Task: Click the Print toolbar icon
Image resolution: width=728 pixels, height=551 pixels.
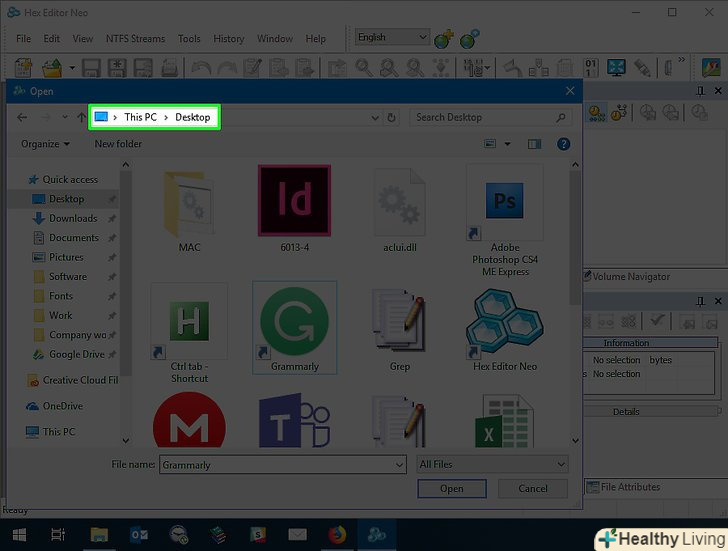Action: pos(169,68)
